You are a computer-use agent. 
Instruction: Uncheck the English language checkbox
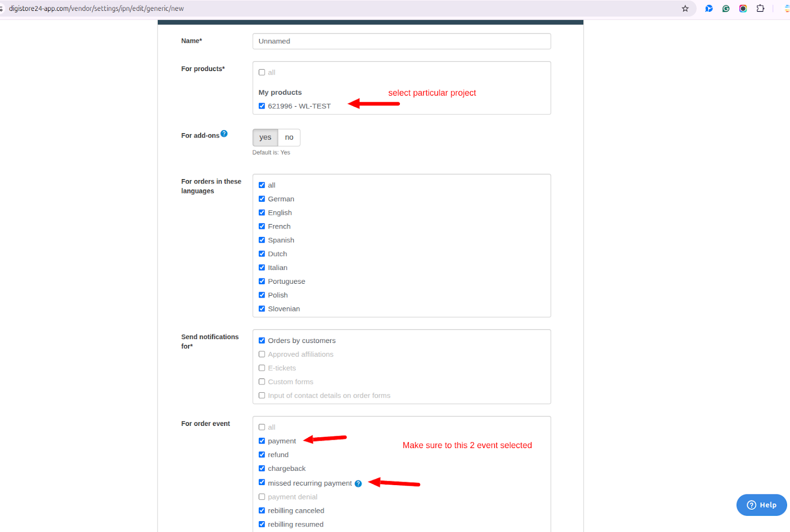(x=262, y=213)
